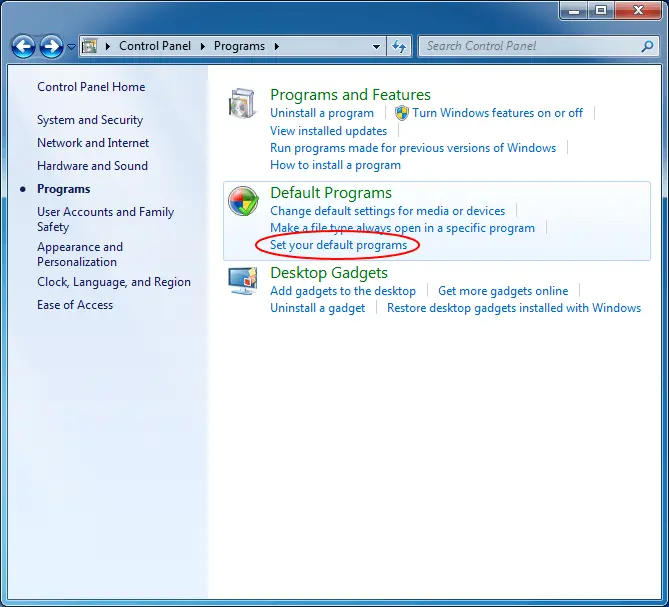Screen dimensions: 669x607
Task: Open Hardware and Sound category
Action: coord(93,166)
